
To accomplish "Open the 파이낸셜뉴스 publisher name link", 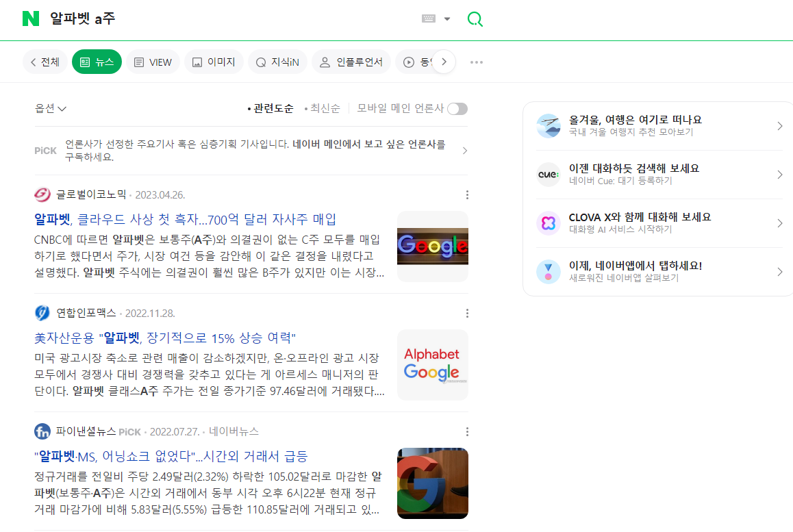I will [x=86, y=431].
